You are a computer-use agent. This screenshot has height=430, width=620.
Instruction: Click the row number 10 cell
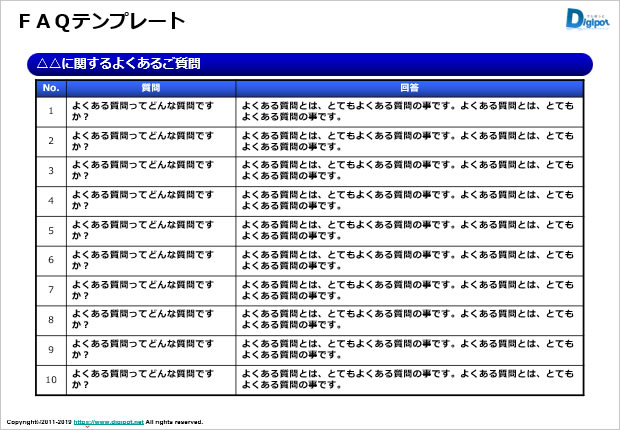coord(52,380)
